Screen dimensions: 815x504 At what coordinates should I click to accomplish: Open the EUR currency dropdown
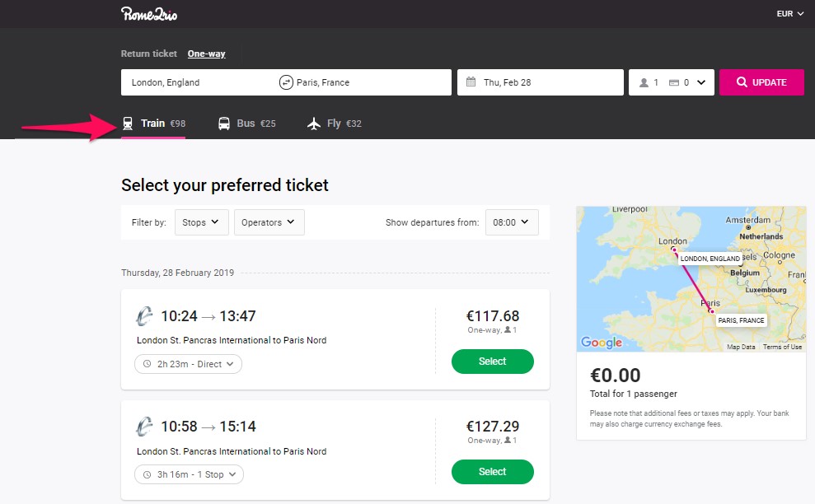click(790, 13)
